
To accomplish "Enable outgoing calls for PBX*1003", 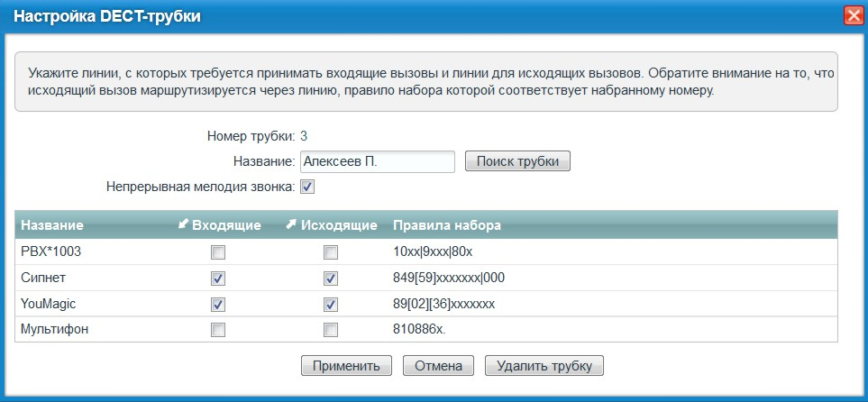I will (331, 252).
